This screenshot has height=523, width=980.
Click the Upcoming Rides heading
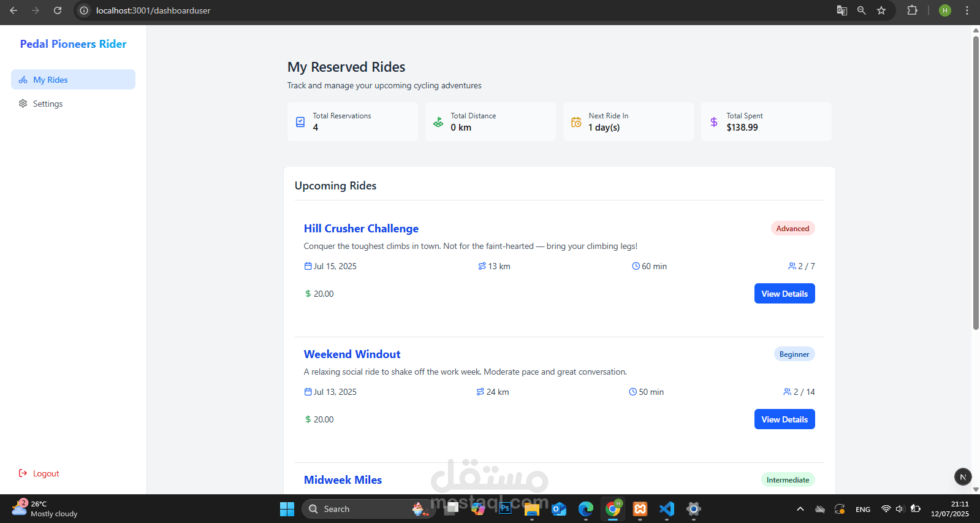335,186
